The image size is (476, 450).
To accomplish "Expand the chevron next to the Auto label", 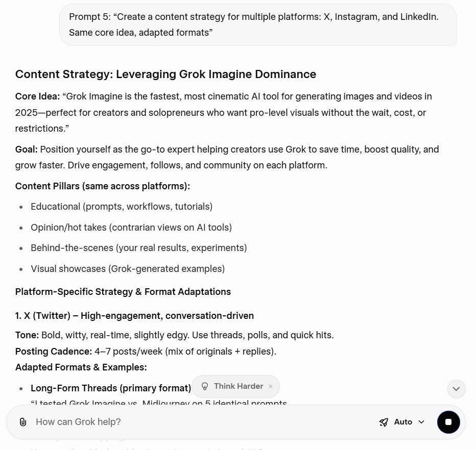I will coord(421,422).
